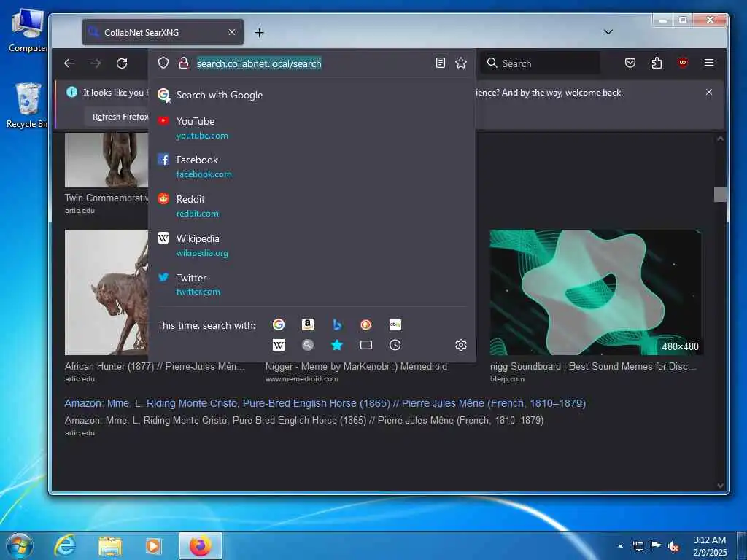
Task: Open the Extensions puzzle icon
Action: [657, 63]
